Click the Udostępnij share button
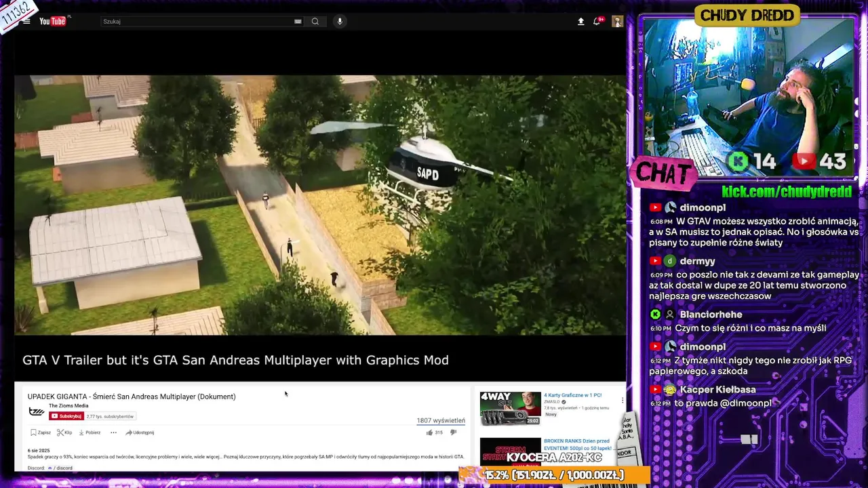This screenshot has width=868, height=488. tap(140, 432)
